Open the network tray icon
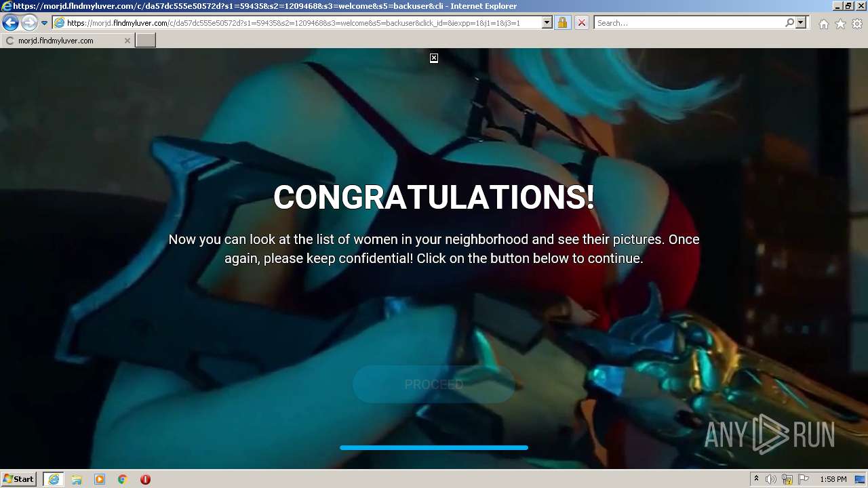868x488 pixels. pos(787,479)
